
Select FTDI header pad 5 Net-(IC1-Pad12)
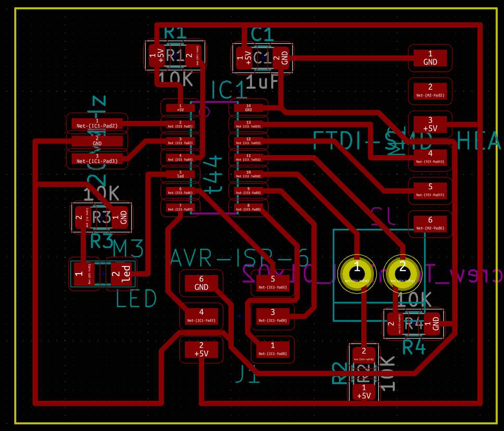(430, 191)
